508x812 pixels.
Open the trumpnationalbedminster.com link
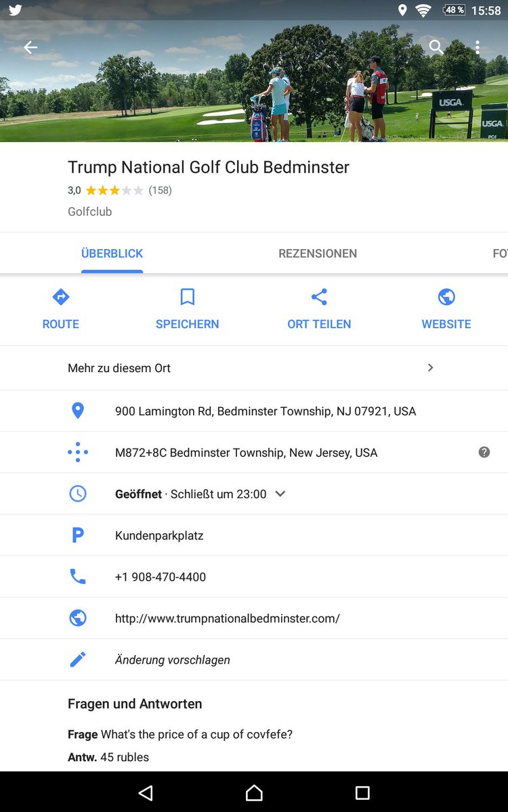click(228, 618)
